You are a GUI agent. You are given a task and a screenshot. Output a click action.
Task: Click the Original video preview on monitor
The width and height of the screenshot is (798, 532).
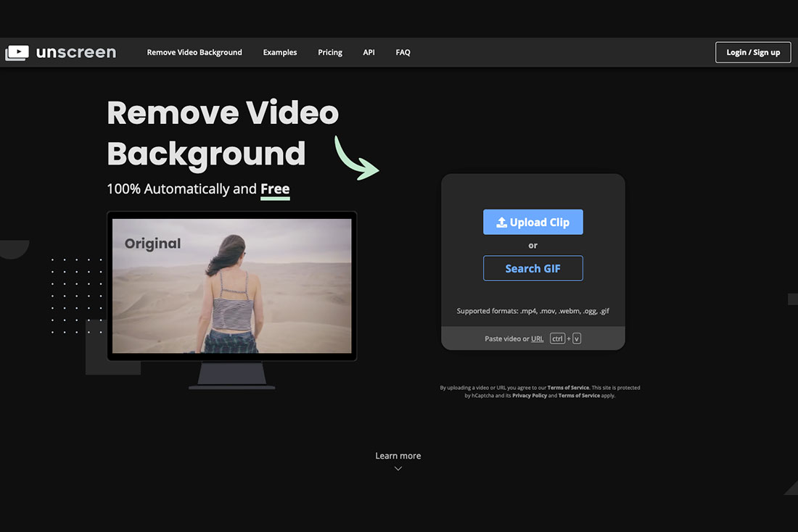[x=231, y=286]
